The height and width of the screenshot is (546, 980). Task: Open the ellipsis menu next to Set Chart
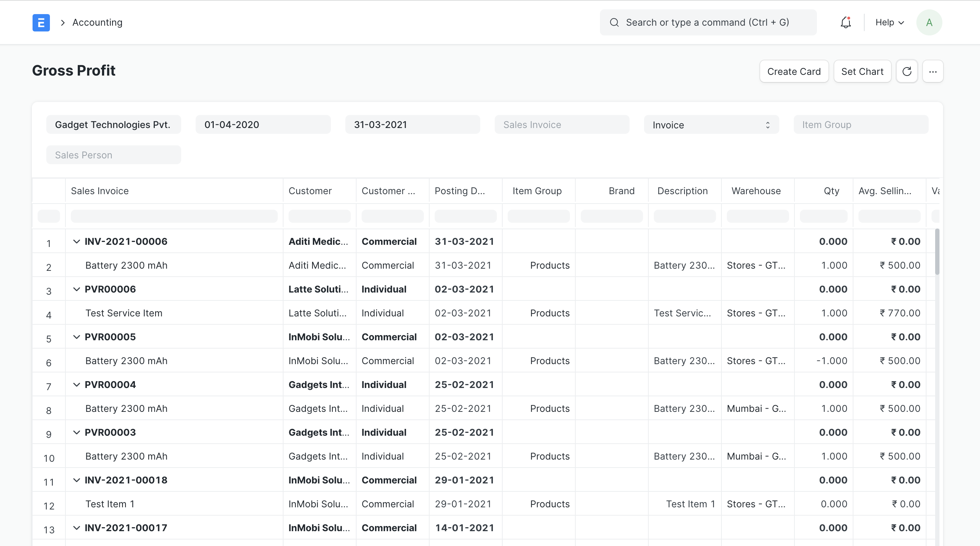point(933,71)
